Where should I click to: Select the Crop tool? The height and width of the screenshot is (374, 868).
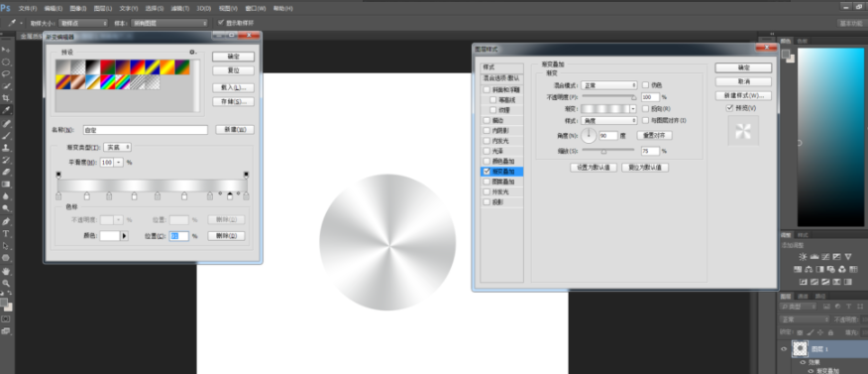(x=7, y=98)
